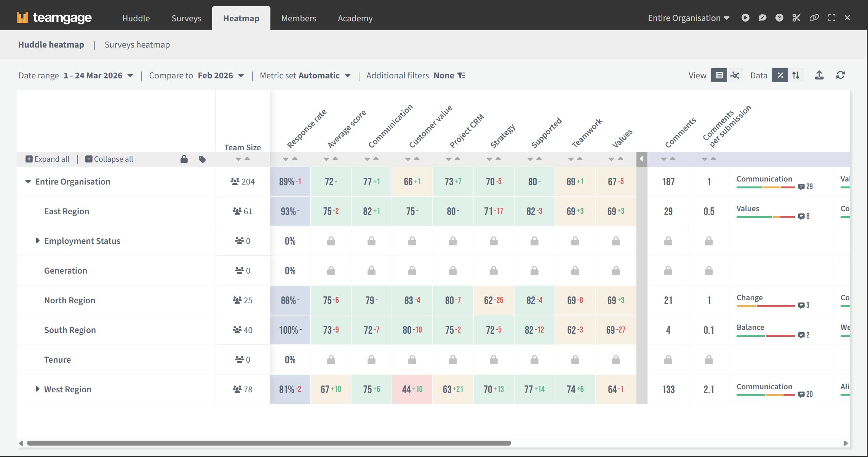Switch data display to percent mode
The height and width of the screenshot is (457, 868).
[x=780, y=75]
